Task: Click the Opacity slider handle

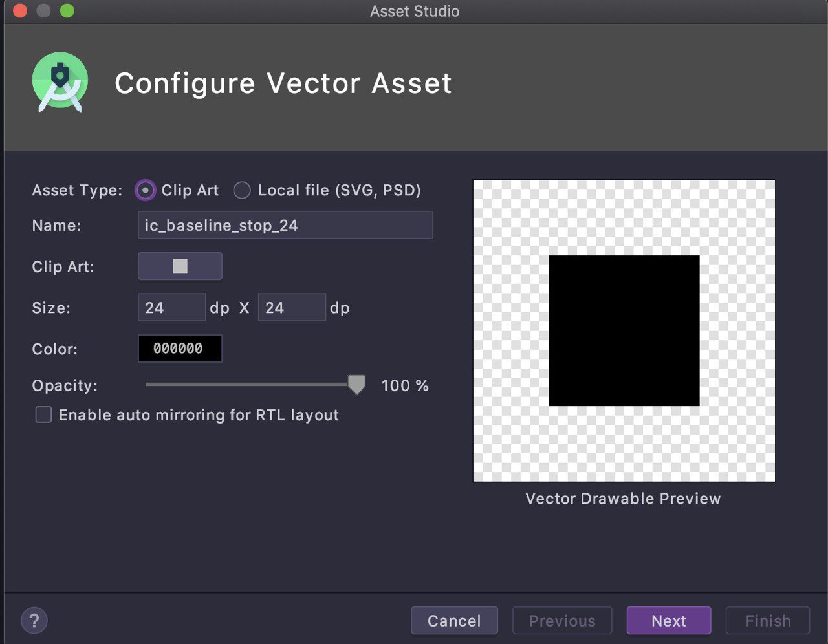Action: pyautogui.click(x=356, y=384)
